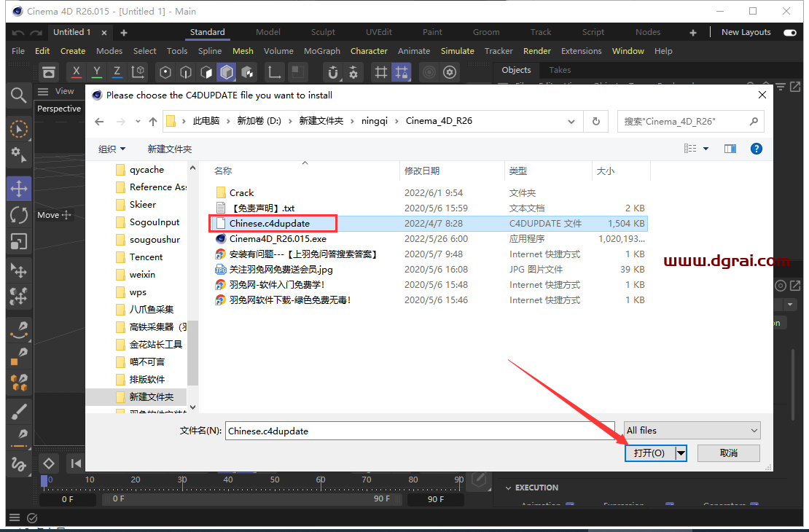The image size is (809, 532).
Task: Click the search magnifier icon at top-left
Action: 19,94
